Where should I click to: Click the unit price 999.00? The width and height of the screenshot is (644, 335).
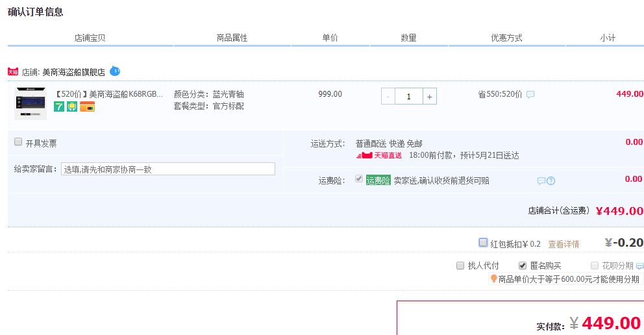coord(330,94)
